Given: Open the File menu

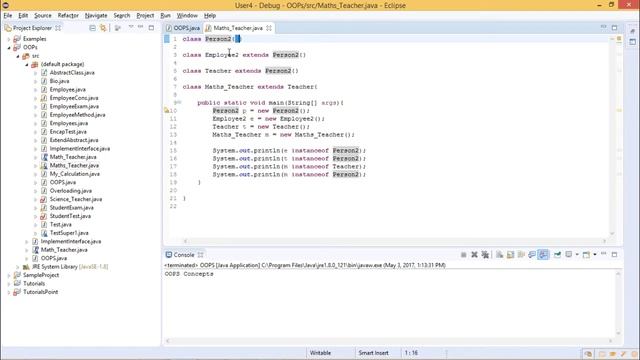Looking at the screenshot, I should point(8,16).
